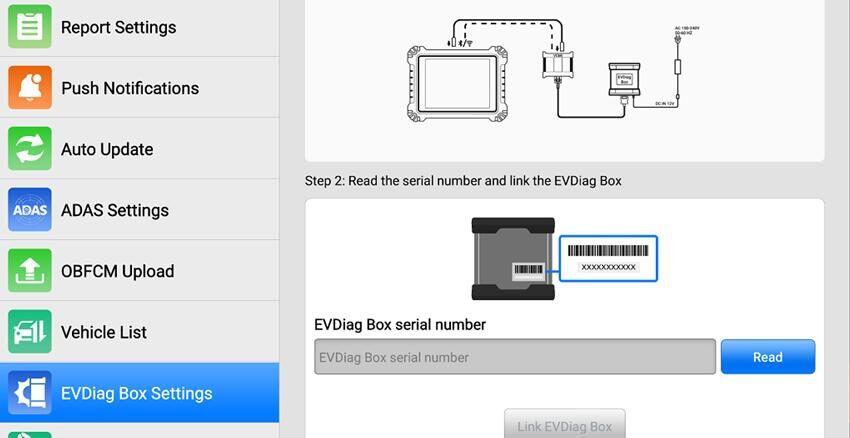Click the Step 2 instruction text
Viewport: 850px width, 438px height.
click(463, 181)
